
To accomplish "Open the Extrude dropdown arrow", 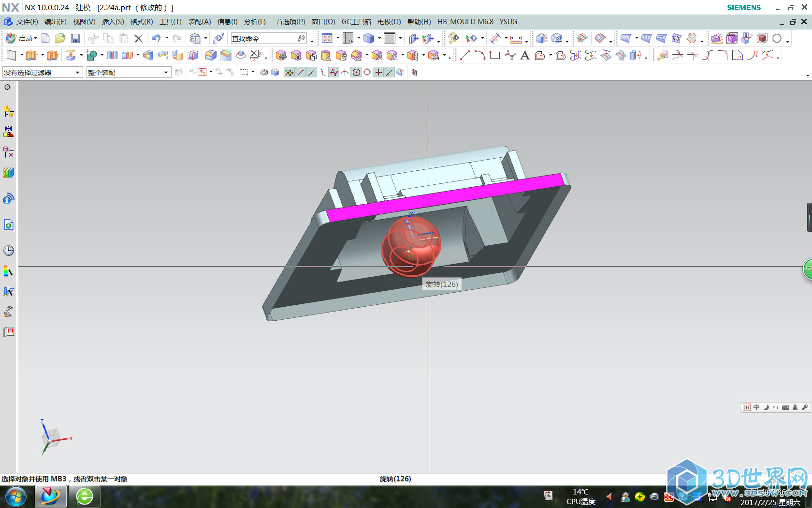I will [42, 55].
